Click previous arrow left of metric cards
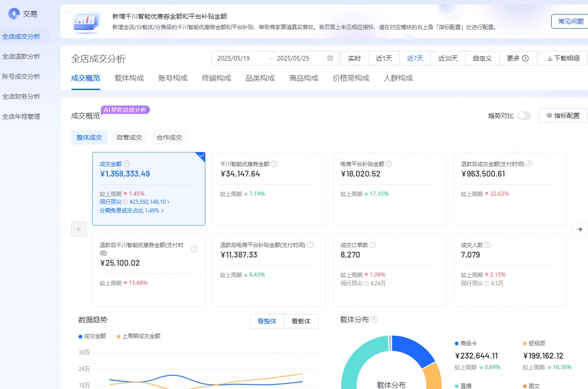Image resolution: width=588 pixels, height=389 pixels. coord(79,229)
